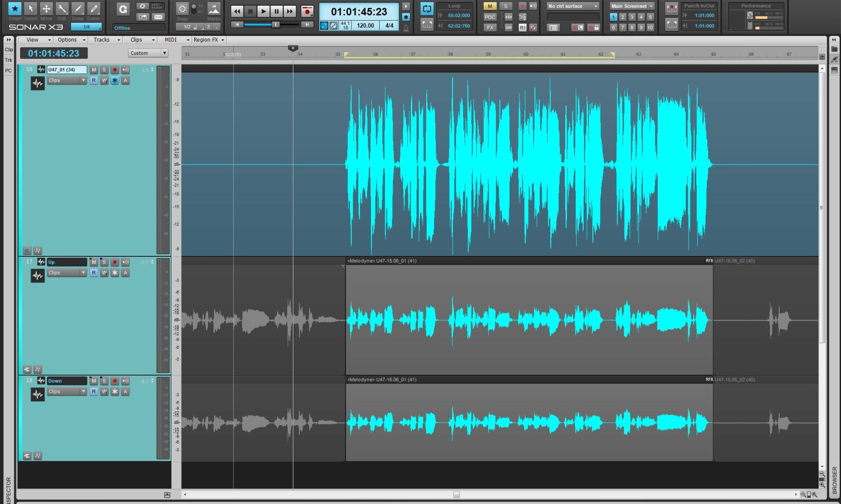Set loop points to selection icon

(x=427, y=24)
